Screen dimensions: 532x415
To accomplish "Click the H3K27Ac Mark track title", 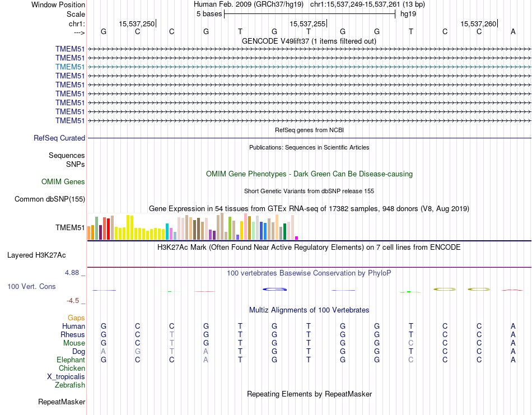I will [309, 247].
